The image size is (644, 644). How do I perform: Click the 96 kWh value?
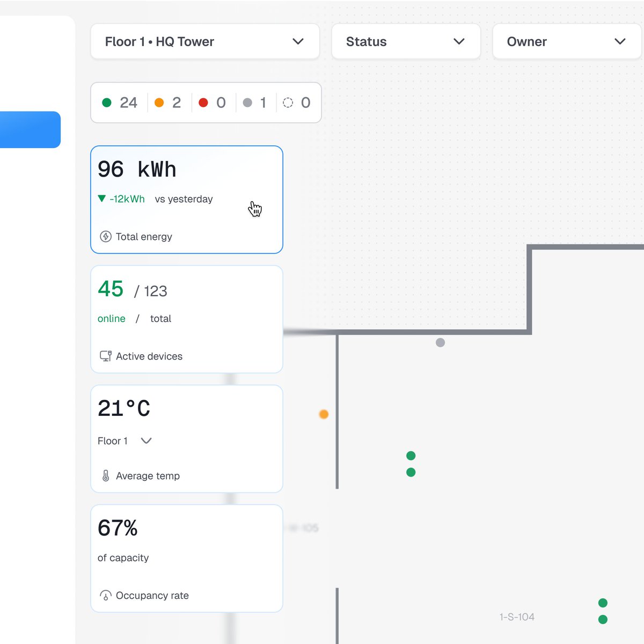tap(137, 170)
